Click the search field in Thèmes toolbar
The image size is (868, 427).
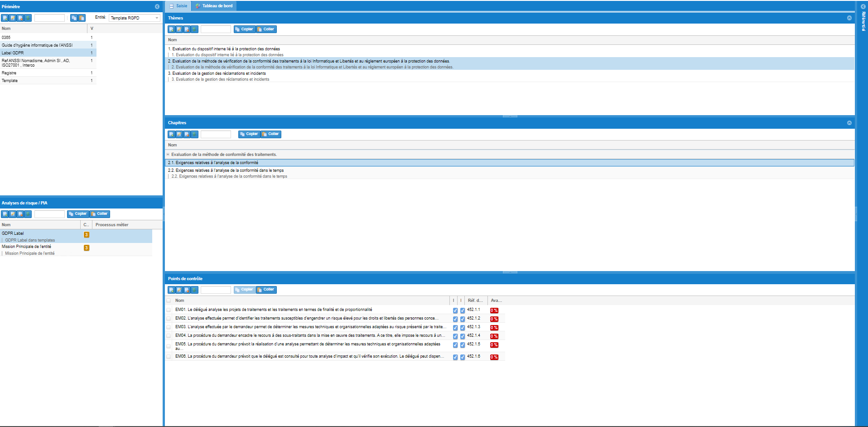click(x=216, y=29)
